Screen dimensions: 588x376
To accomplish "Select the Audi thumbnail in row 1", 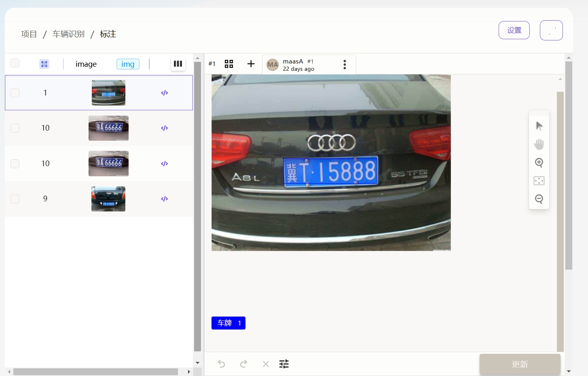I will tap(108, 93).
